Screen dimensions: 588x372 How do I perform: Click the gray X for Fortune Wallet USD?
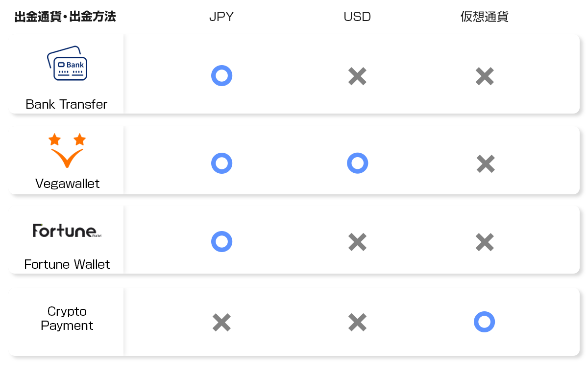click(x=357, y=242)
